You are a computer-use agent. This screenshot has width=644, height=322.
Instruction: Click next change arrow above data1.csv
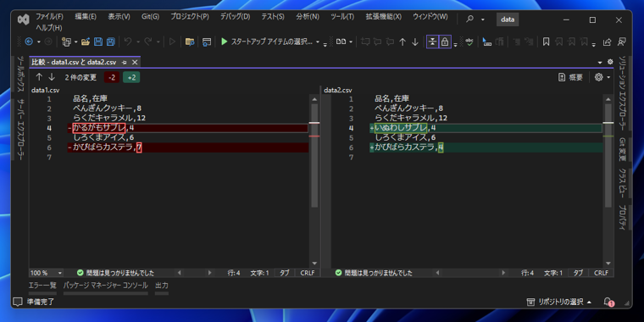[x=52, y=77]
